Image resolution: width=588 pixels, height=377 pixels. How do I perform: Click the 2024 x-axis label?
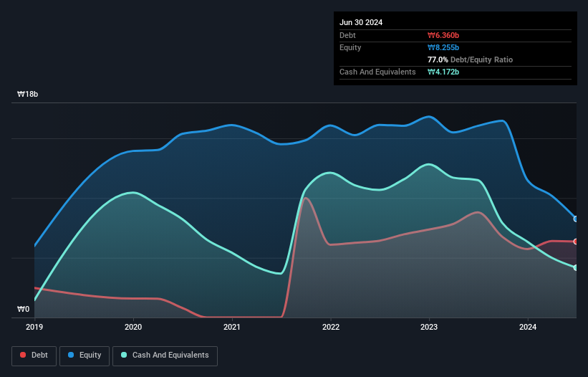tap(528, 327)
